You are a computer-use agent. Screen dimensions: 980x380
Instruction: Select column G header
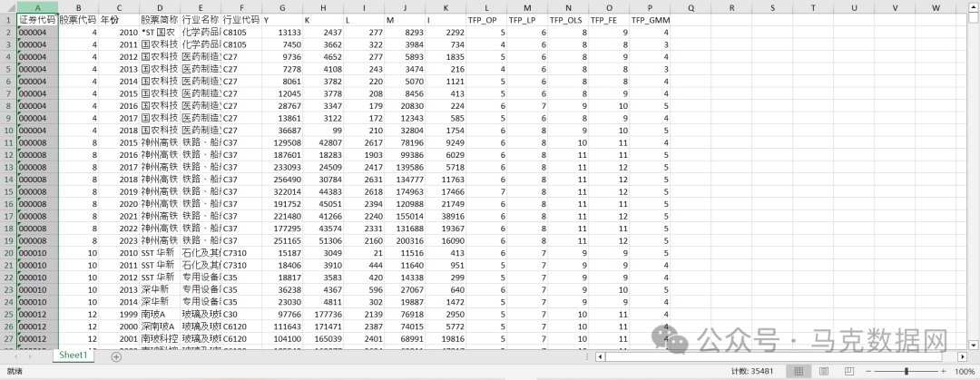(x=282, y=7)
